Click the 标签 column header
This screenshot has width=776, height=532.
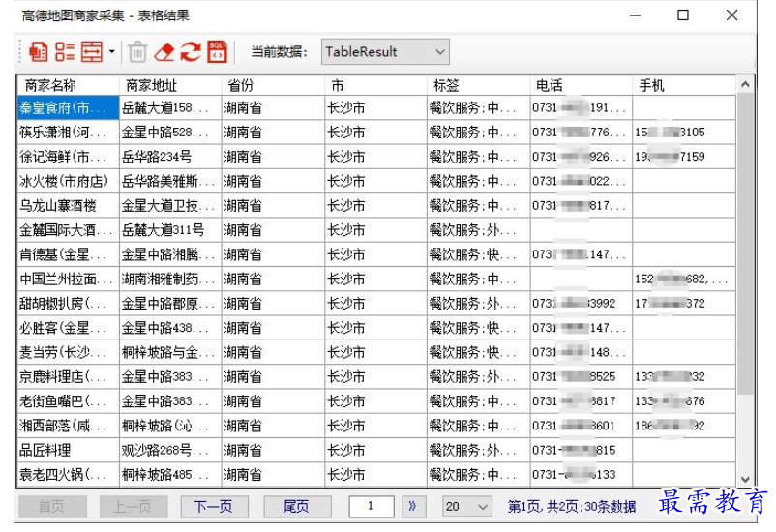(x=479, y=85)
